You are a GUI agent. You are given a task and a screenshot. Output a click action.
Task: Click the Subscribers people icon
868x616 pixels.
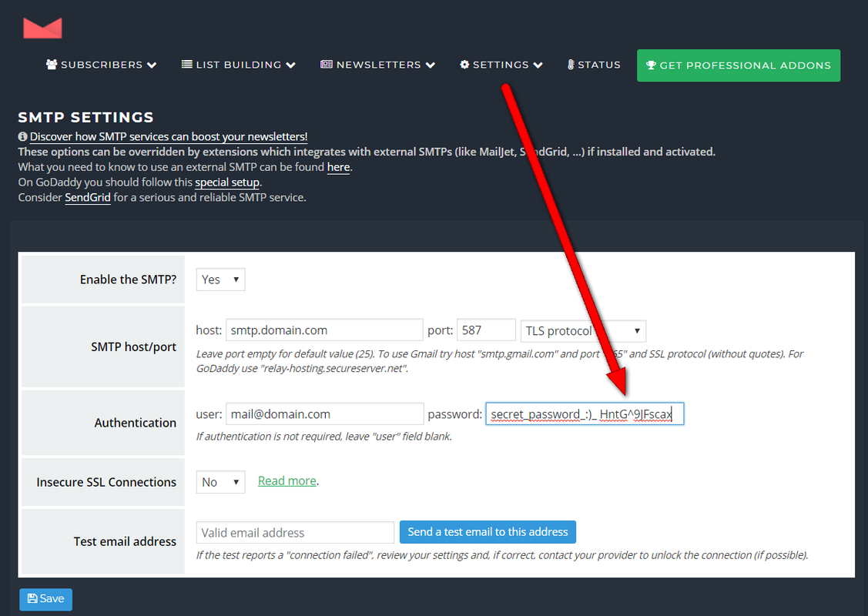coord(52,65)
